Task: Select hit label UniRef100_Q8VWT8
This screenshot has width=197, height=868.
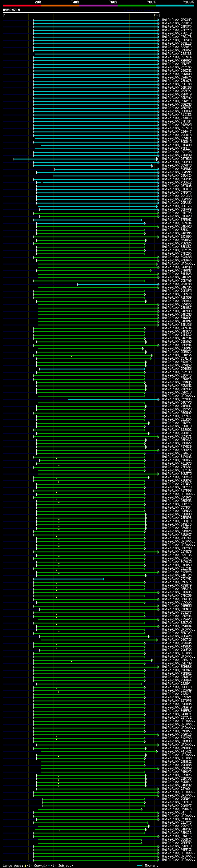Action: [x=177, y=166]
